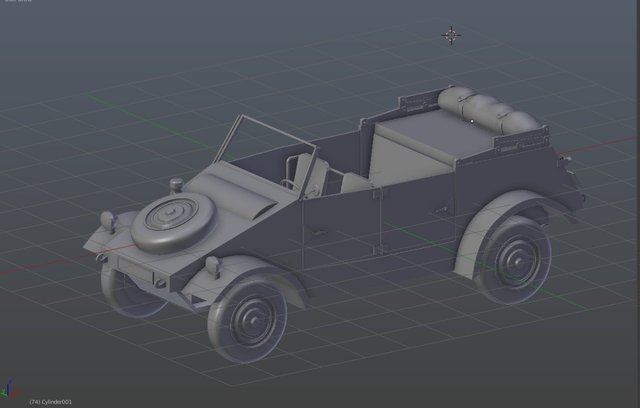Select the headlight on the far front fender
Screen dimensions: 640x408
tap(107, 220)
